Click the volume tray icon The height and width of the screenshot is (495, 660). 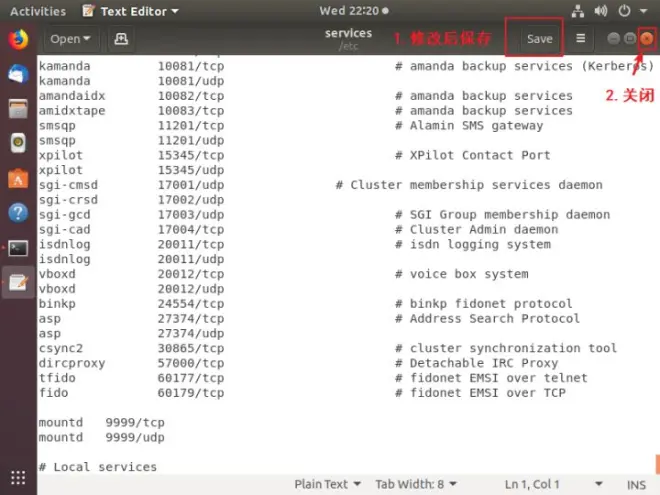point(601,11)
